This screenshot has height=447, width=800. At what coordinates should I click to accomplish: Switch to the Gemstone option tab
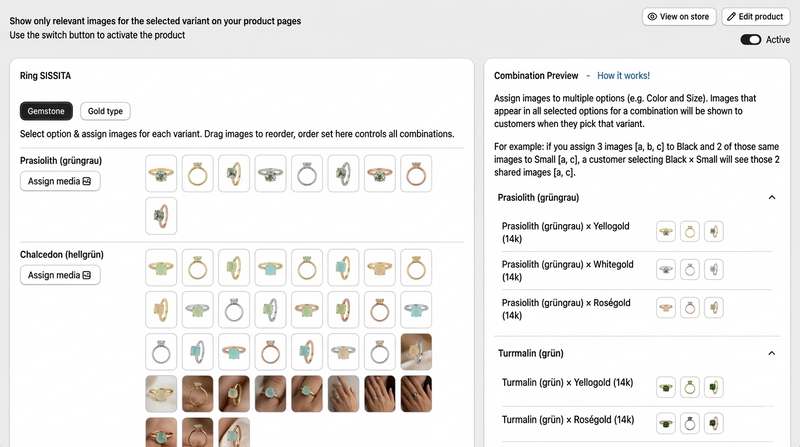(46, 111)
